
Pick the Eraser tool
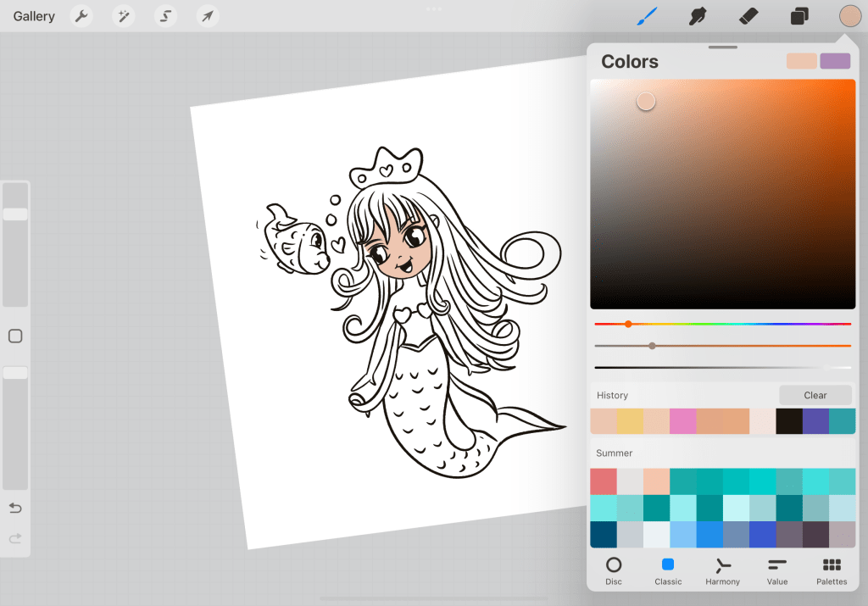coord(748,16)
